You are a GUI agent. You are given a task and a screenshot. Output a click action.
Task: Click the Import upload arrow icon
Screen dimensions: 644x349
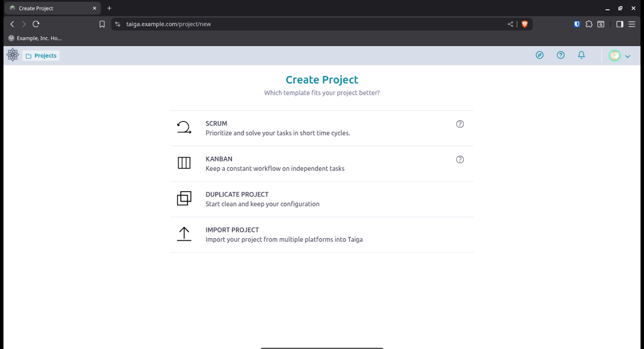184,234
